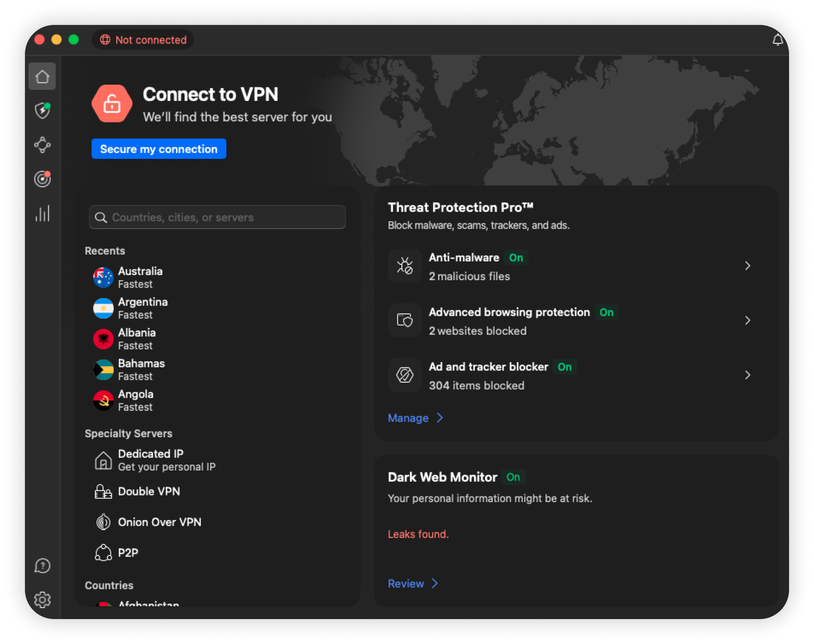Open Threat Protection shield icon in sidebar
Image resolution: width=814 pixels, height=644 pixels.
(42, 110)
